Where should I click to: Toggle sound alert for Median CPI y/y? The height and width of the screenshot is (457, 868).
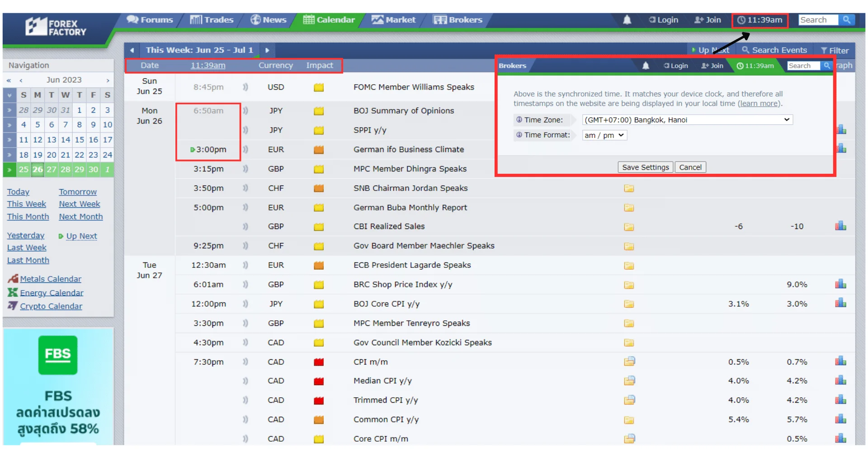245,381
